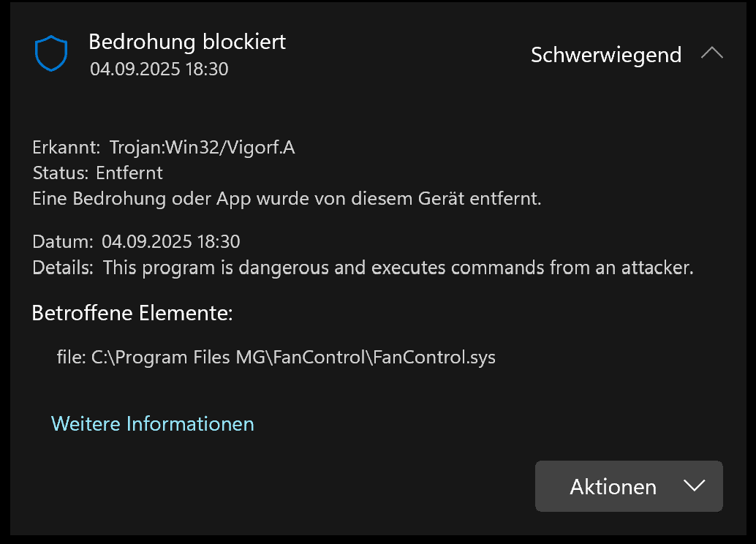This screenshot has height=544, width=756.
Task: Click the Erkannt label
Action: coord(67,147)
